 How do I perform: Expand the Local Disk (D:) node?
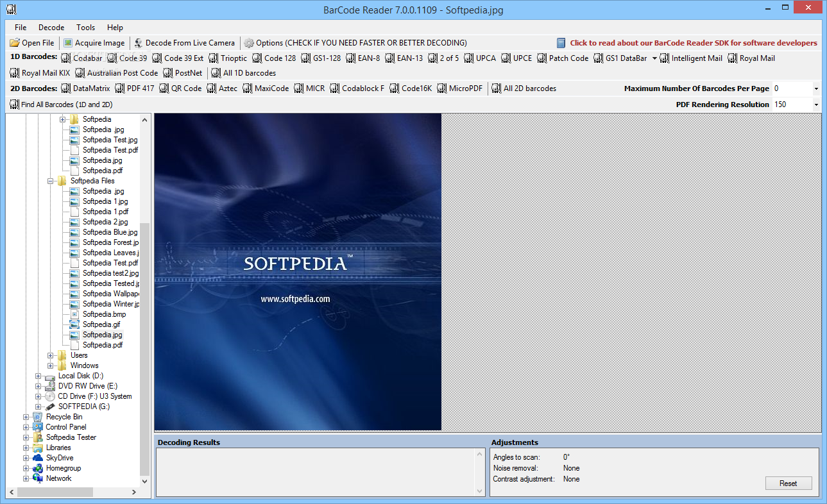38,376
